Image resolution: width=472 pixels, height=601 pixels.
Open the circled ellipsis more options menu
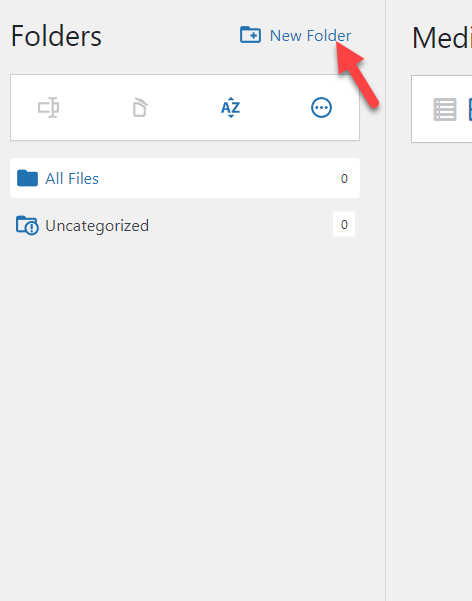pyautogui.click(x=321, y=108)
